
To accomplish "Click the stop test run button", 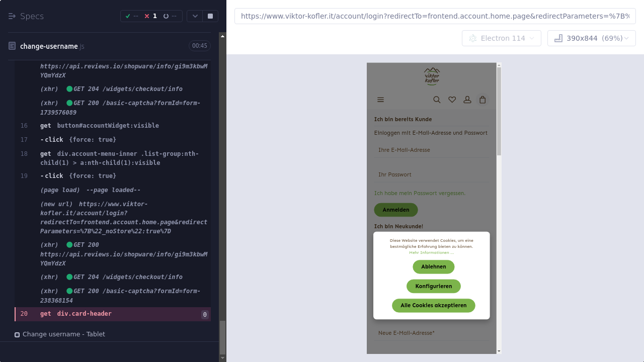I will [x=210, y=16].
